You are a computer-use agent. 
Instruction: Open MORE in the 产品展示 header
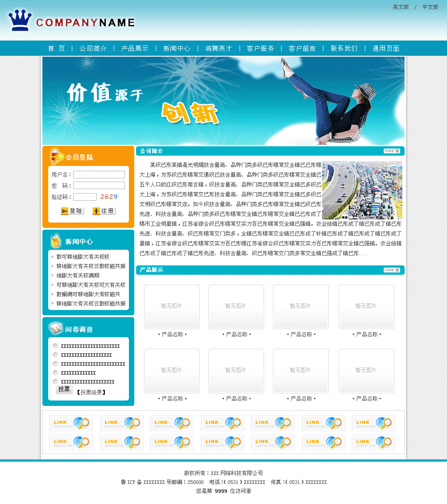pyautogui.click(x=391, y=270)
